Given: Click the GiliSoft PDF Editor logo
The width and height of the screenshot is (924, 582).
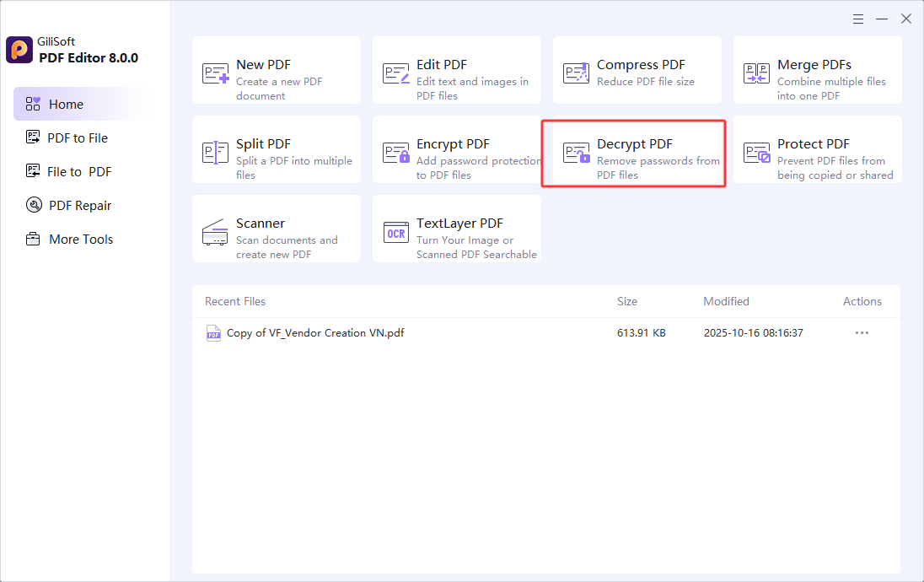Looking at the screenshot, I should point(19,50).
